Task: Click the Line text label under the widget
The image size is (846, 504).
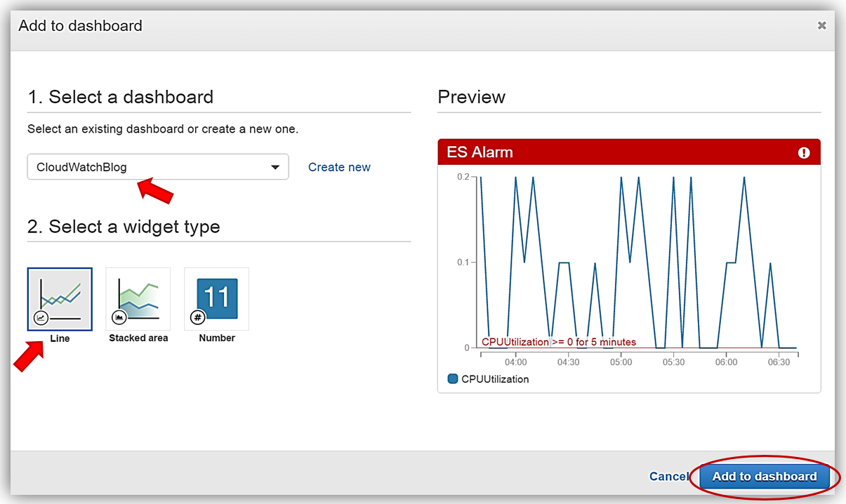Action: coord(60,338)
